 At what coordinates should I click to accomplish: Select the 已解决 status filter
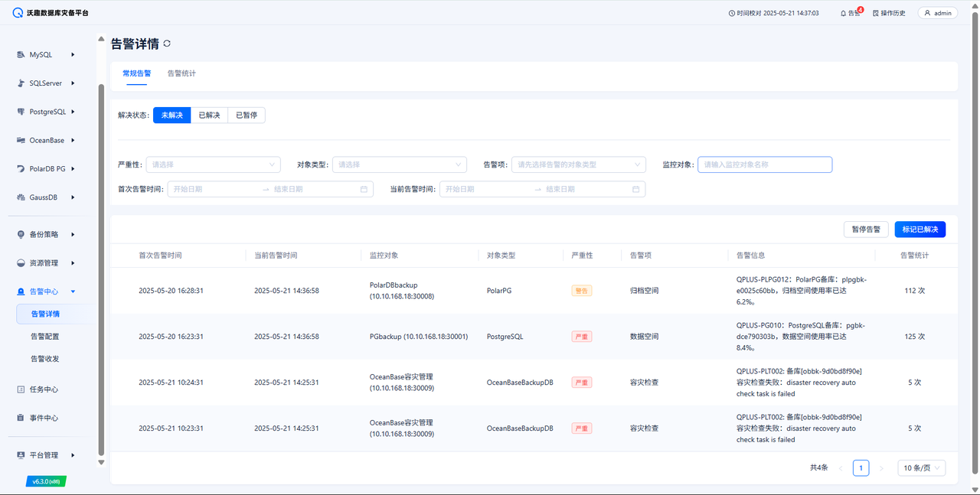209,115
